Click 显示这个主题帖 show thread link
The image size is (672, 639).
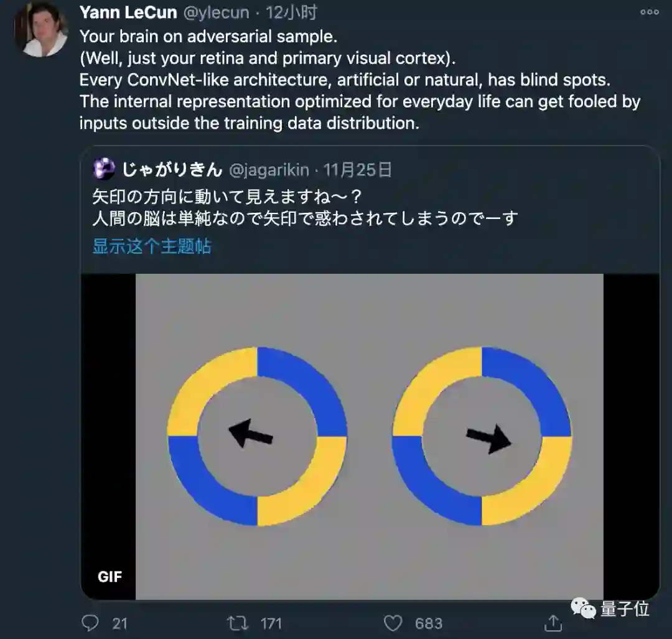point(152,246)
